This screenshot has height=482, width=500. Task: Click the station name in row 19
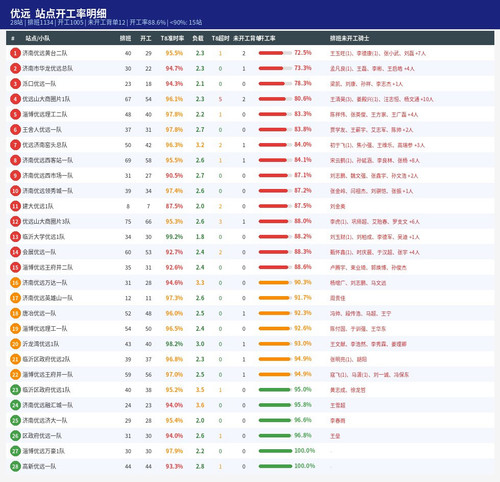45,329
